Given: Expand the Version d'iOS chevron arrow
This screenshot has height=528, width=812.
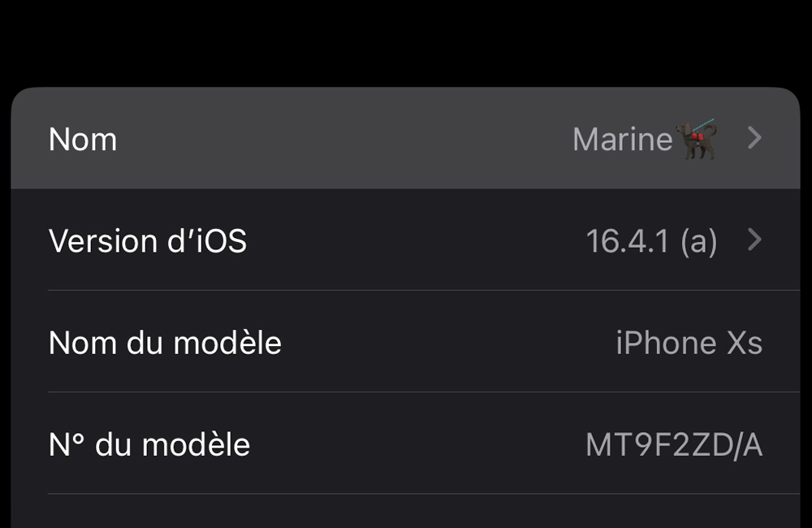Looking at the screenshot, I should (x=754, y=240).
